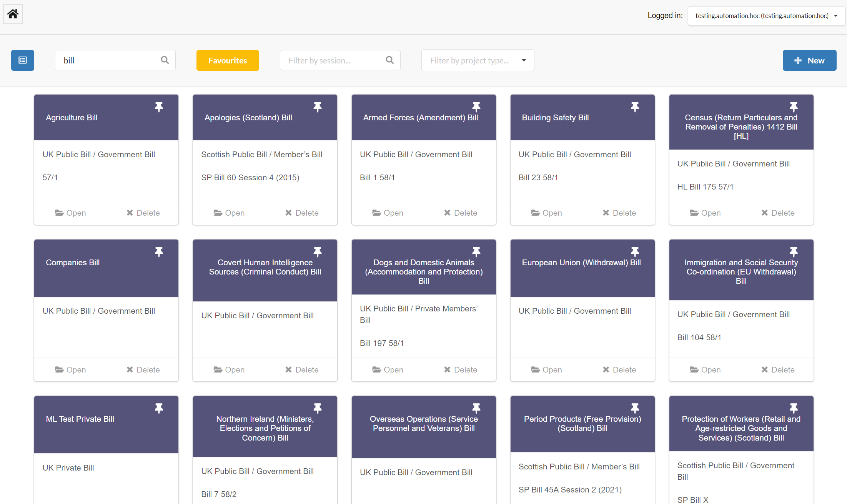847x504 pixels.
Task: Open the Dogs and Domestic Animals Bill
Action: click(x=388, y=370)
